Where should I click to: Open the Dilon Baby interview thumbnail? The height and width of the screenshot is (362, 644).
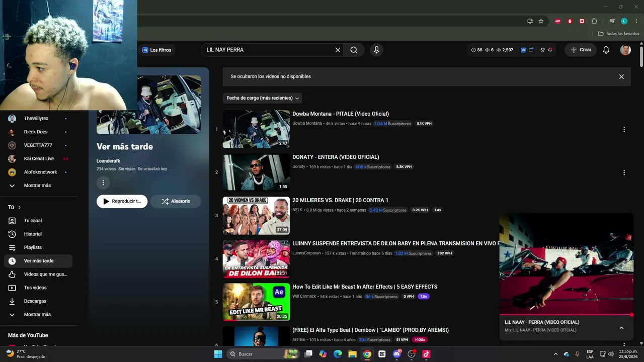click(256, 259)
